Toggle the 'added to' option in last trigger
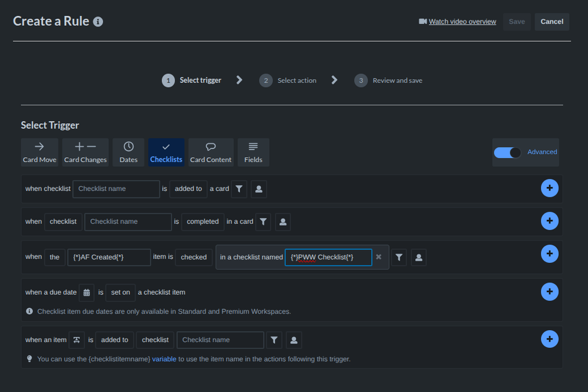 (114, 340)
